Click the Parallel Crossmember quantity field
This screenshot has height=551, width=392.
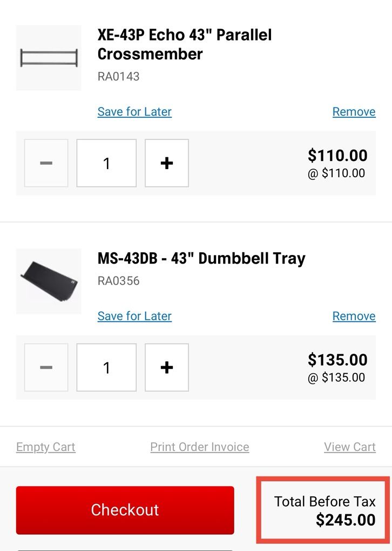106,163
